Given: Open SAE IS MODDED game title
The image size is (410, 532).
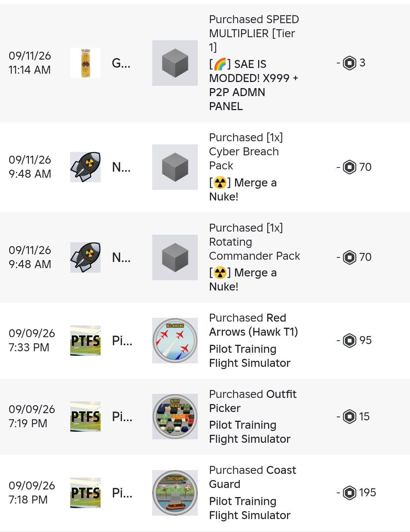Looking at the screenshot, I should point(254,85).
